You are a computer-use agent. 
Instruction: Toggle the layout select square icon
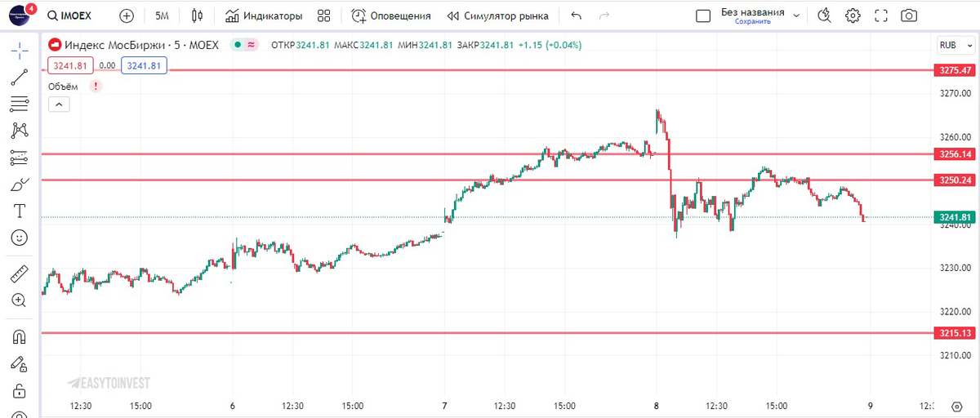(703, 16)
